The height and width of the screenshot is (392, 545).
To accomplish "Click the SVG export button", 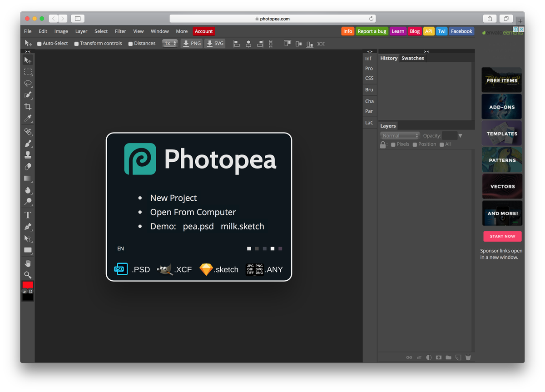I will pyautogui.click(x=215, y=44).
